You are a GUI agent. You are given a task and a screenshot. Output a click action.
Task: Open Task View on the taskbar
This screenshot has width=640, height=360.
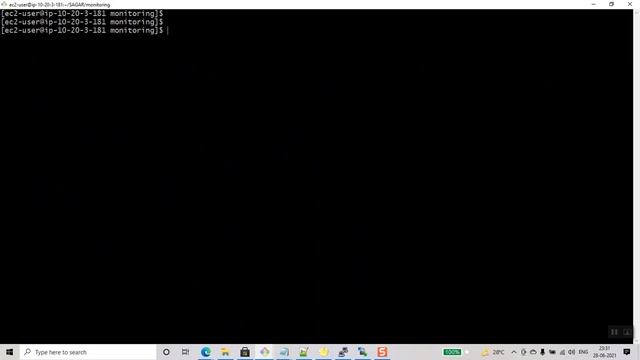click(186, 352)
